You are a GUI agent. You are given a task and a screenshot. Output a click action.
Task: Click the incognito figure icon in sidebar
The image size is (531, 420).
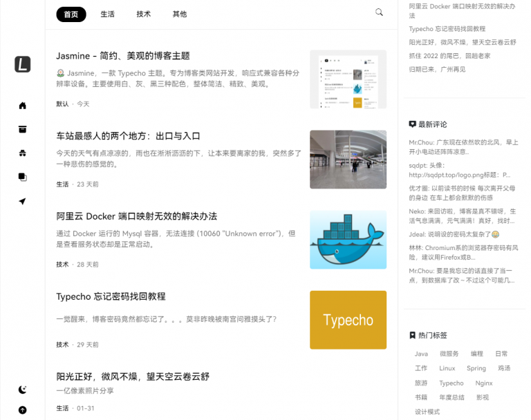[x=22, y=153]
